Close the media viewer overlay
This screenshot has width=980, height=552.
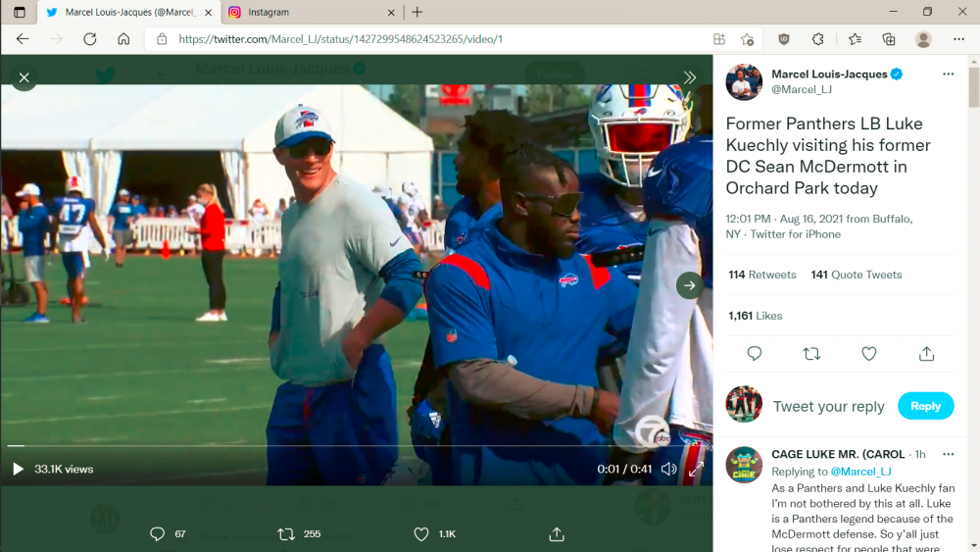point(24,77)
